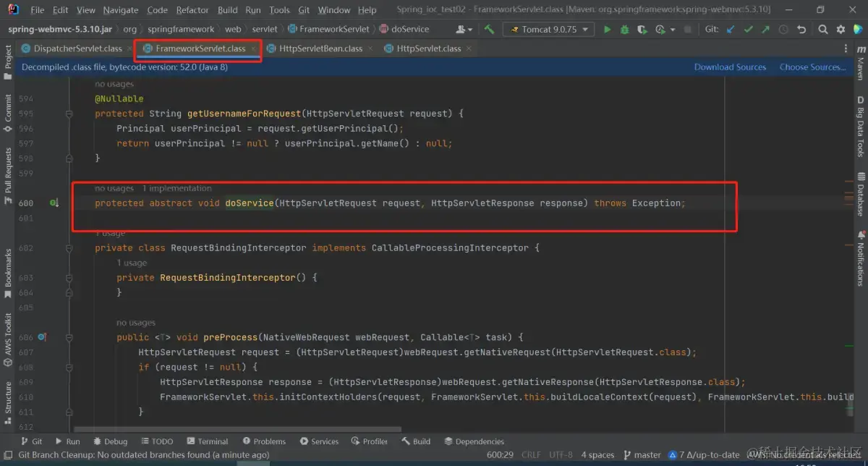The width and height of the screenshot is (868, 466).
Task: Open the File menu
Action: pyautogui.click(x=38, y=10)
